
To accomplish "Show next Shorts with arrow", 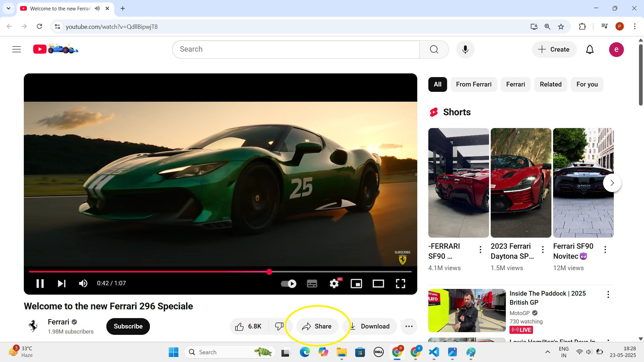I will [612, 183].
